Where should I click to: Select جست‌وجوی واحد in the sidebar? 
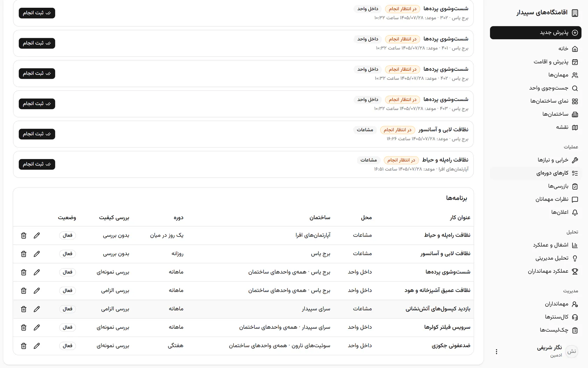point(535,88)
